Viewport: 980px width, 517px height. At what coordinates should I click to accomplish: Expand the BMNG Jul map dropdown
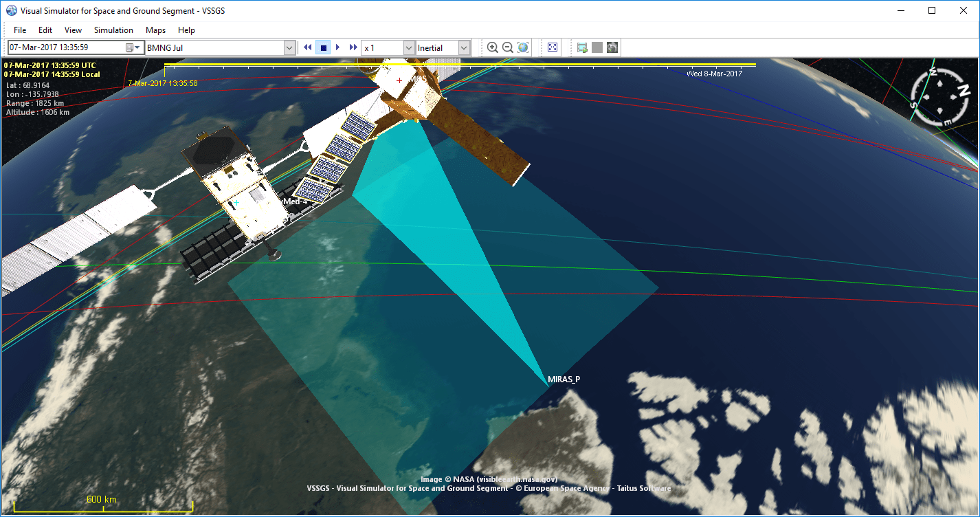[289, 47]
